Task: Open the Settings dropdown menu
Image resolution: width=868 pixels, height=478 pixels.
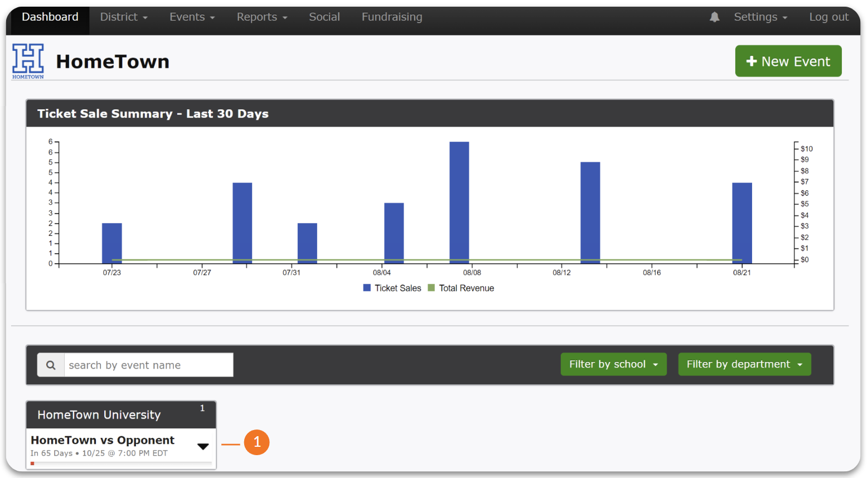Action: [x=760, y=17]
